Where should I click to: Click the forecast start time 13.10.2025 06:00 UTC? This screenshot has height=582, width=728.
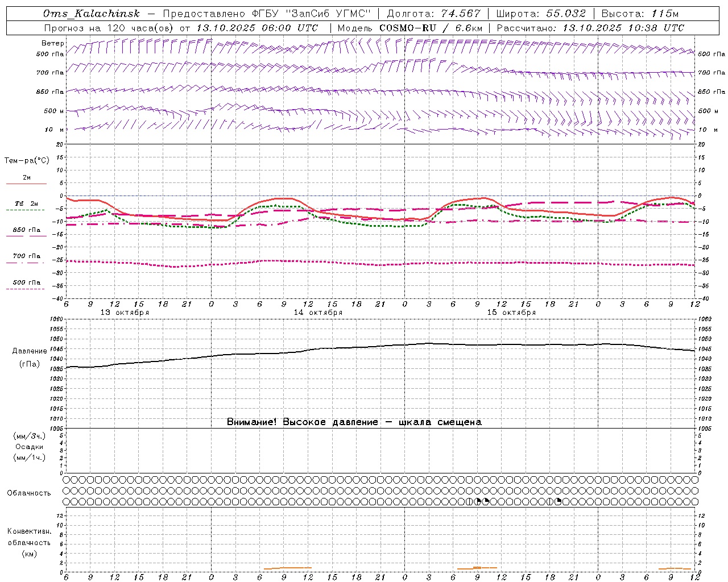pyautogui.click(x=257, y=28)
